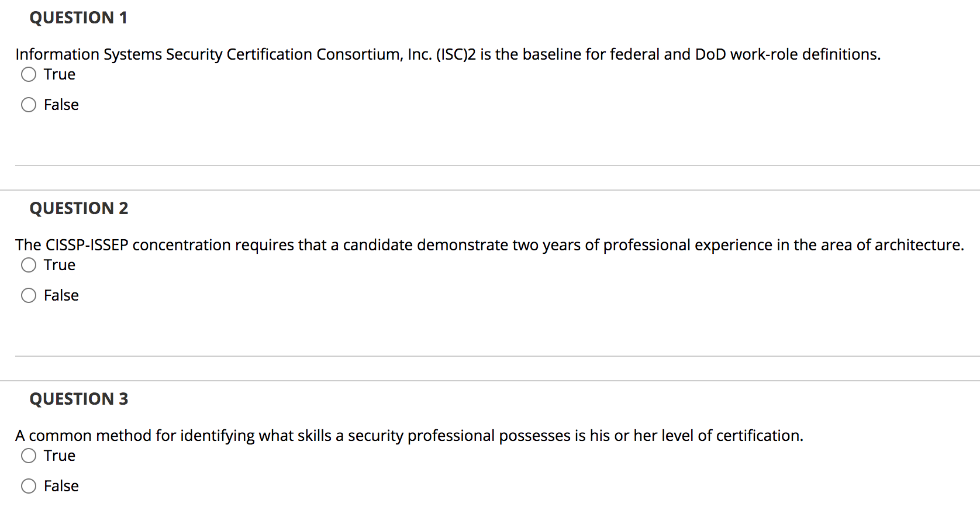The width and height of the screenshot is (980, 517).
Task: Click the True label beside Question 1
Action: pyautogui.click(x=59, y=74)
